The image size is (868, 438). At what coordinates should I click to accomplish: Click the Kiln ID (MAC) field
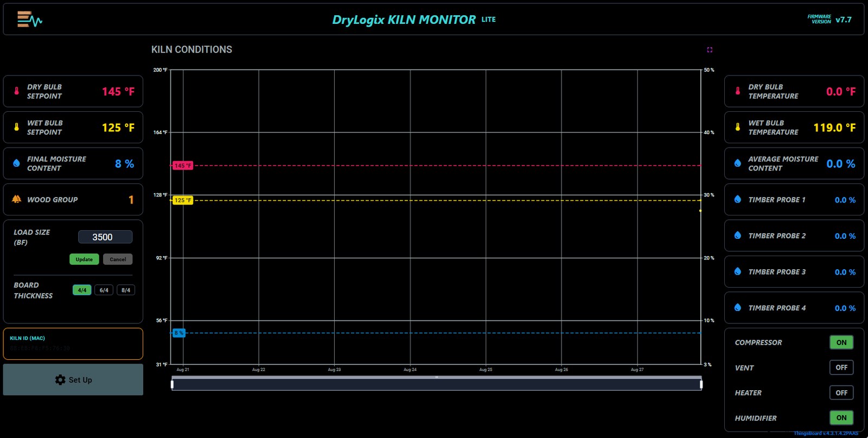(73, 344)
